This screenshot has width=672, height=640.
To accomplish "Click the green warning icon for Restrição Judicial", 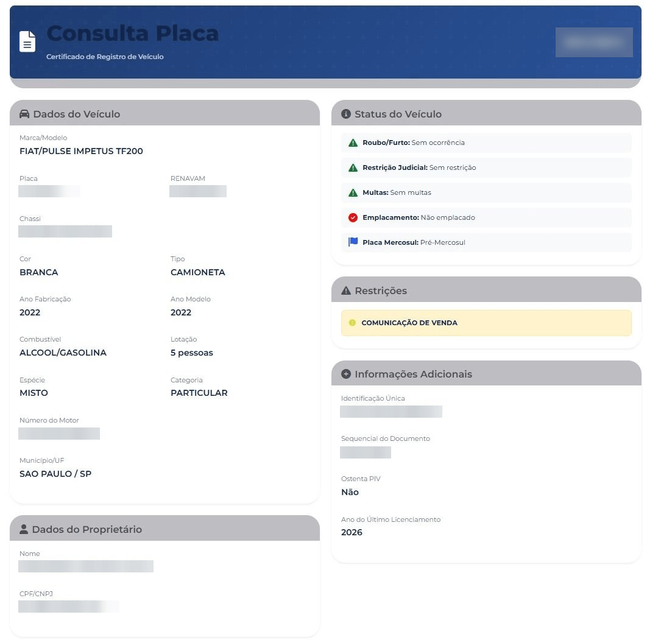I will point(353,167).
